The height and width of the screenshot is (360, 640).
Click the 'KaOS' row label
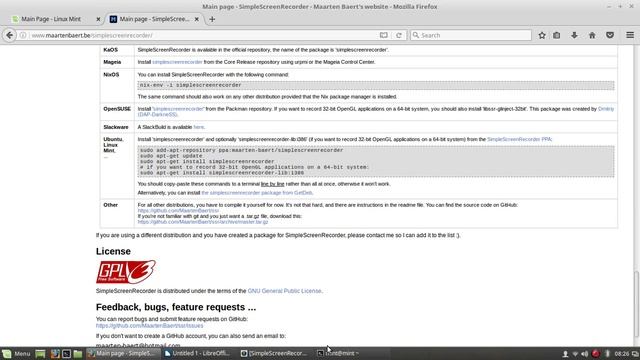pos(111,50)
